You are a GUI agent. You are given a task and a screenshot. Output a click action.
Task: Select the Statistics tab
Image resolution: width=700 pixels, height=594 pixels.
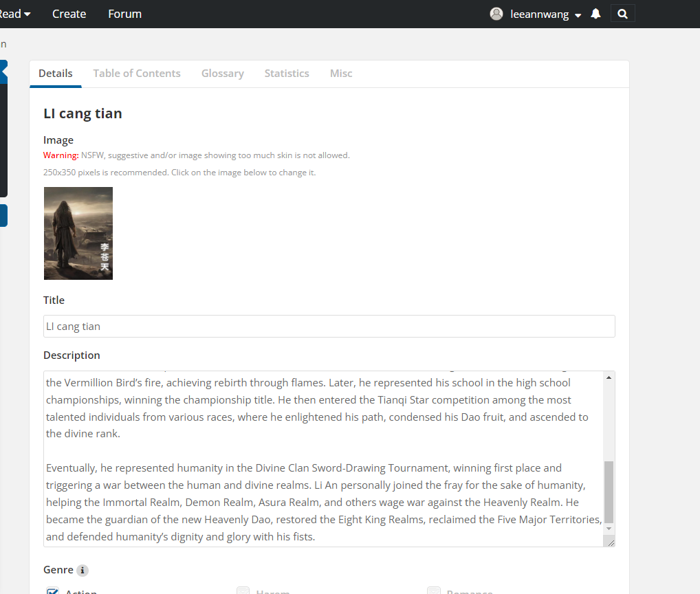287,74
